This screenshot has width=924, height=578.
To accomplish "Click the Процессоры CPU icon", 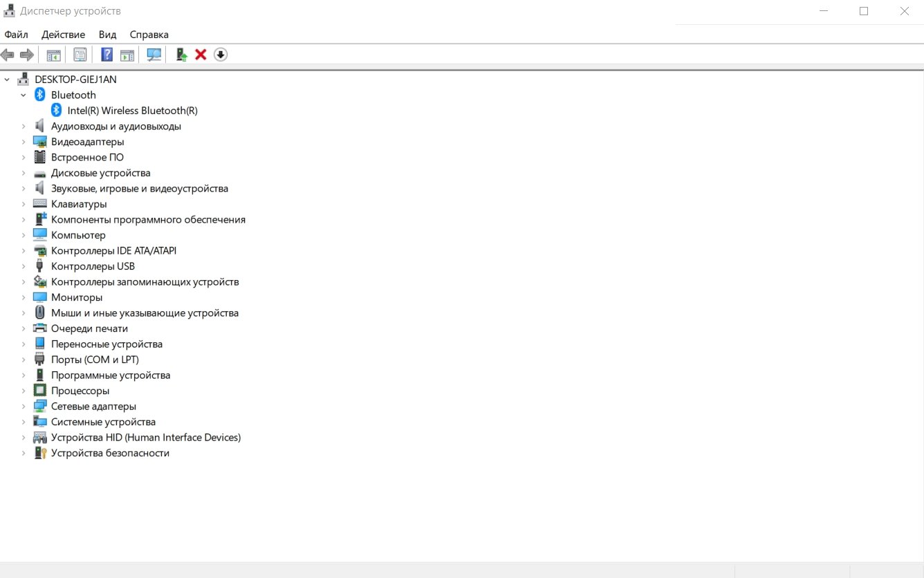I will coord(40,391).
